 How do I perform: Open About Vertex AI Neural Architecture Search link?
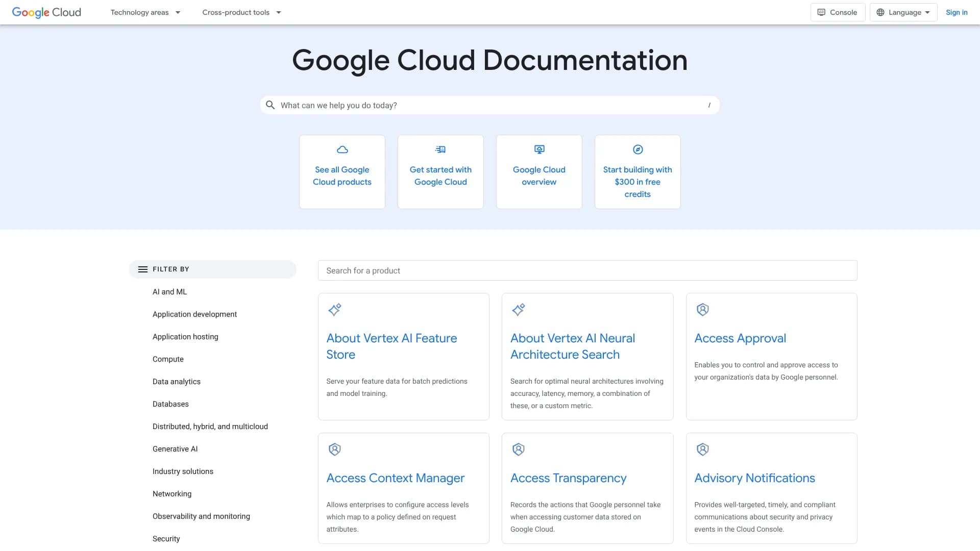click(x=573, y=346)
